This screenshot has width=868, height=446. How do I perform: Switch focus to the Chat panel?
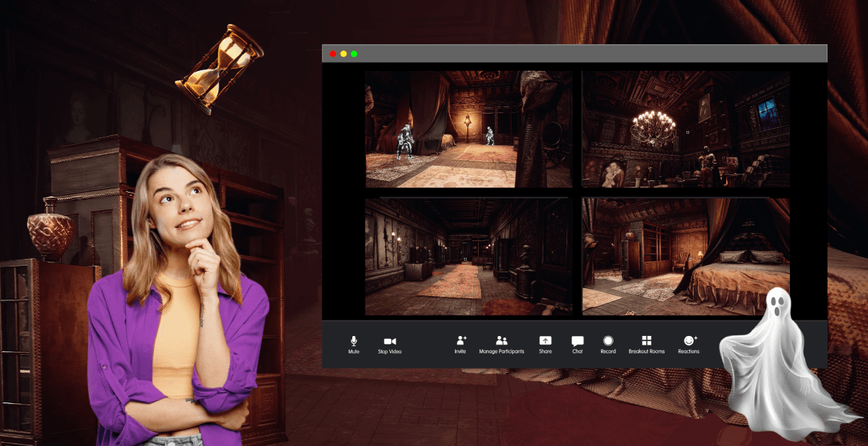(x=577, y=340)
